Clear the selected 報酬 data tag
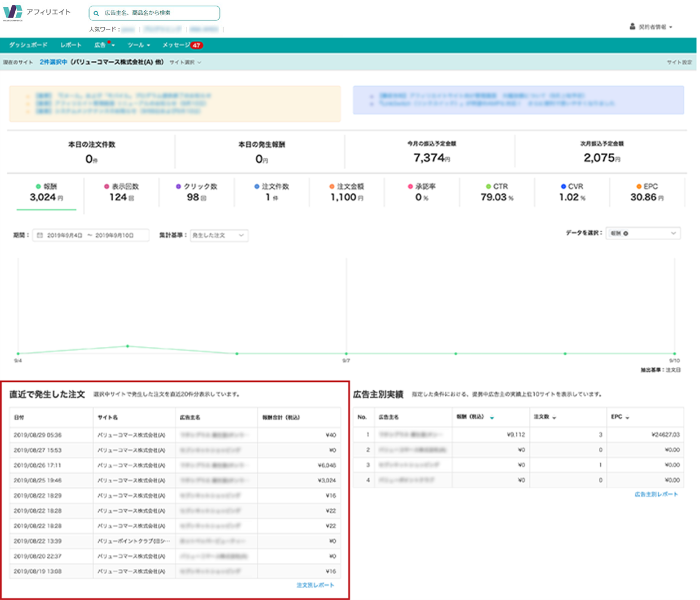This screenshot has height=600, width=700. (x=626, y=233)
